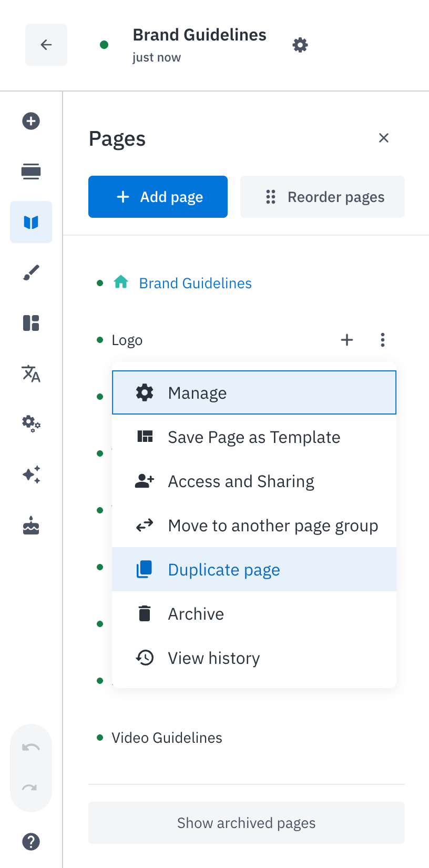
Task: Open the Brand Guidelines home page link
Action: pos(195,283)
